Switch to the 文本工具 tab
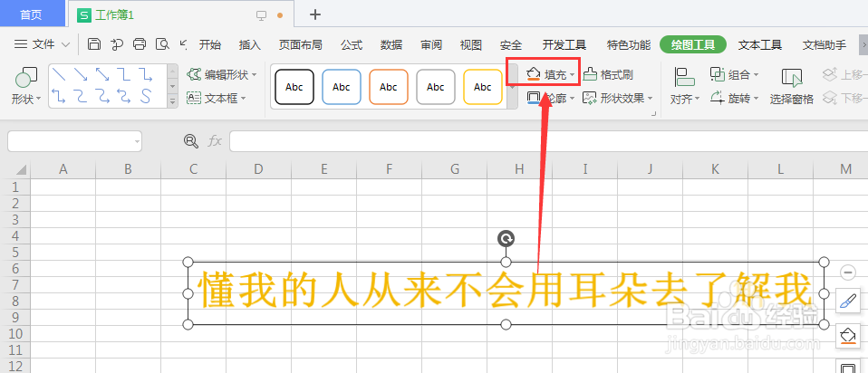The height and width of the screenshot is (373, 868). click(759, 45)
